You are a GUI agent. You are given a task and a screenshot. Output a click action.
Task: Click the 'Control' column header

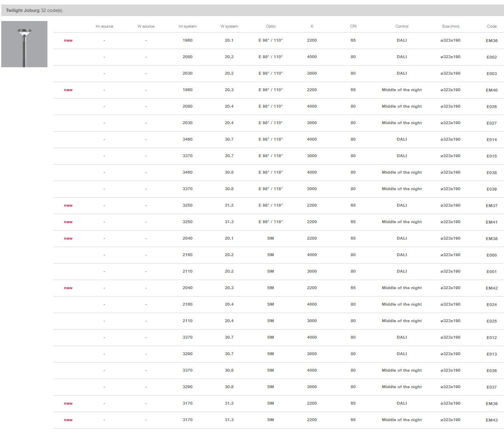coord(402,26)
